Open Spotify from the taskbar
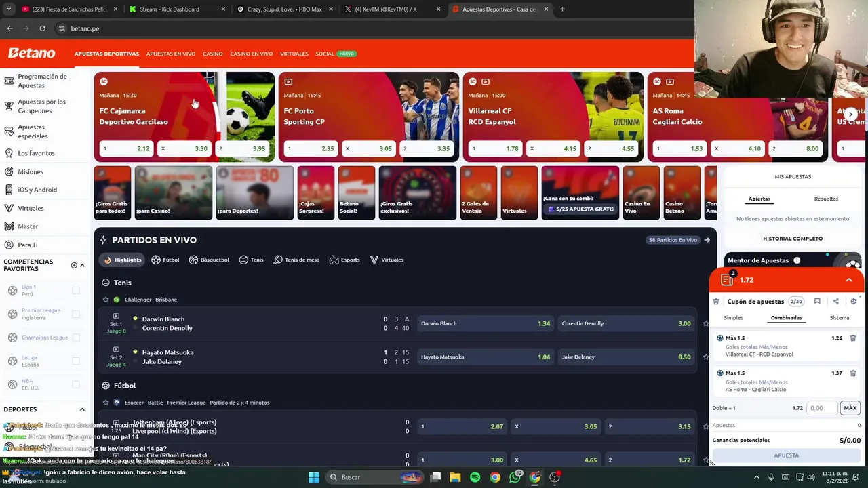The height and width of the screenshot is (488, 868). [x=475, y=477]
